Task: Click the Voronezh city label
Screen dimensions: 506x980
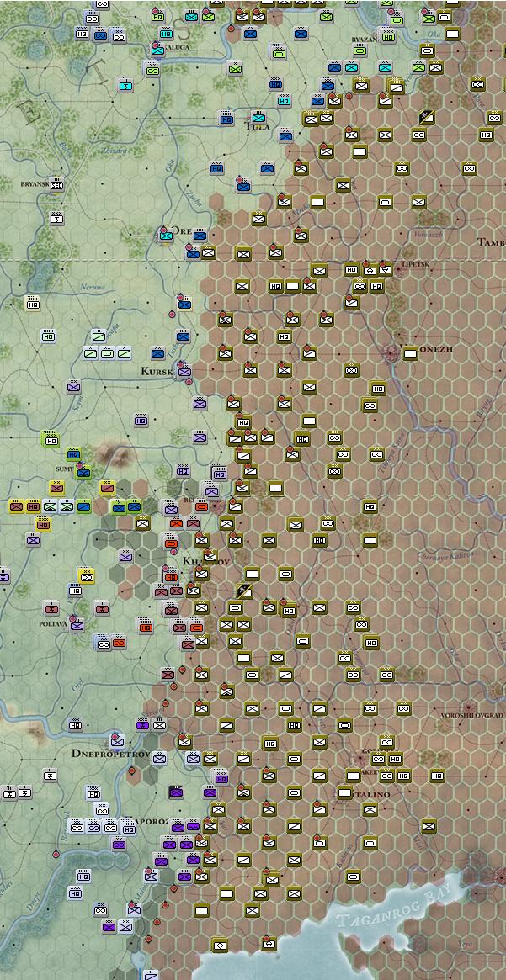Action: [424, 349]
